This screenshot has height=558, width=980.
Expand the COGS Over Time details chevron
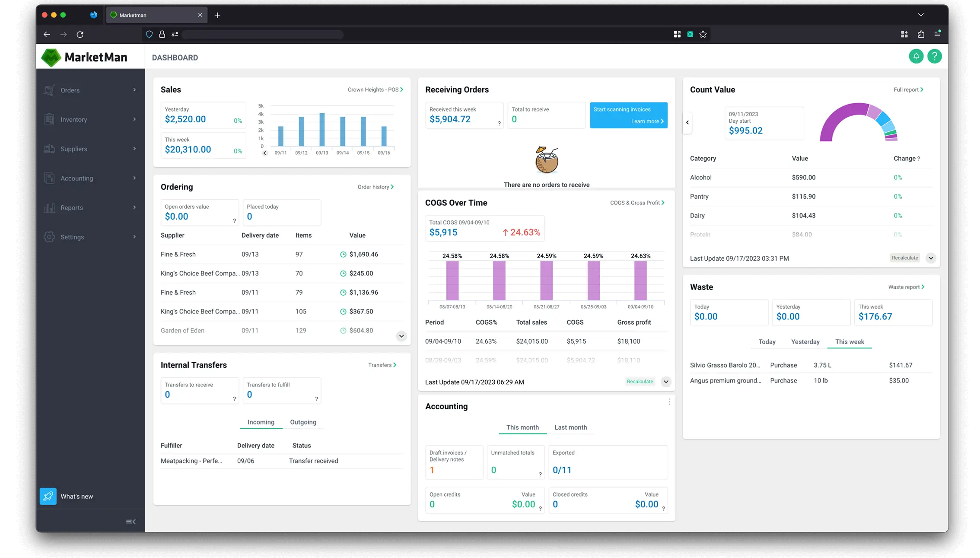(665, 382)
